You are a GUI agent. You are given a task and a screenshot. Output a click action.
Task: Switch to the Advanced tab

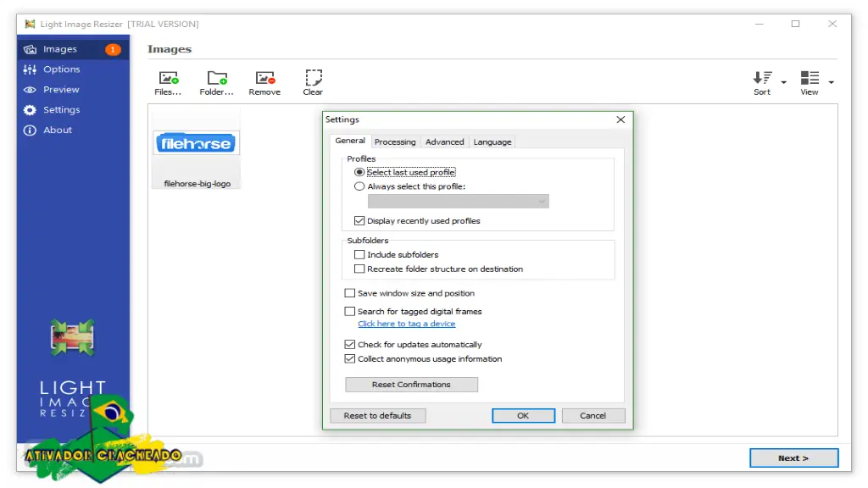coord(444,142)
